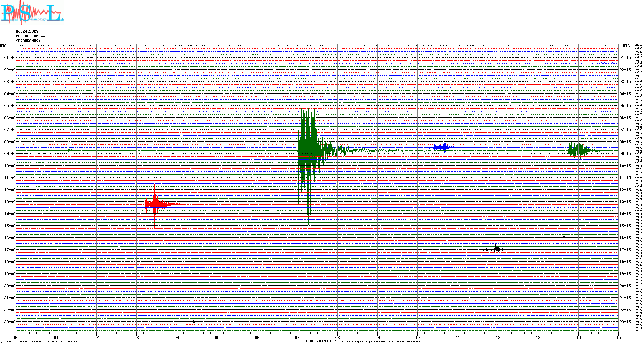Click the 13:00 hour label on left
644x346 pixels.
tap(10, 202)
